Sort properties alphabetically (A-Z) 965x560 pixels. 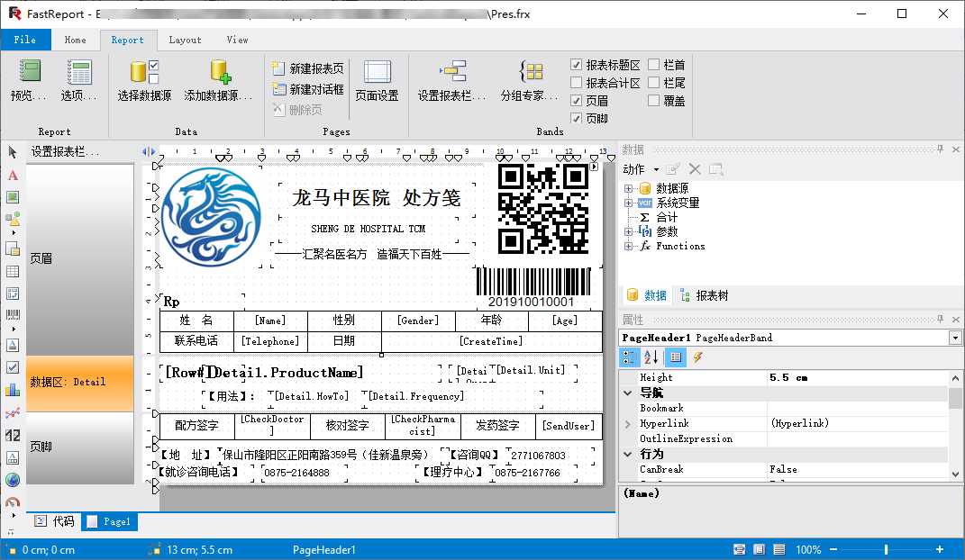(x=651, y=357)
